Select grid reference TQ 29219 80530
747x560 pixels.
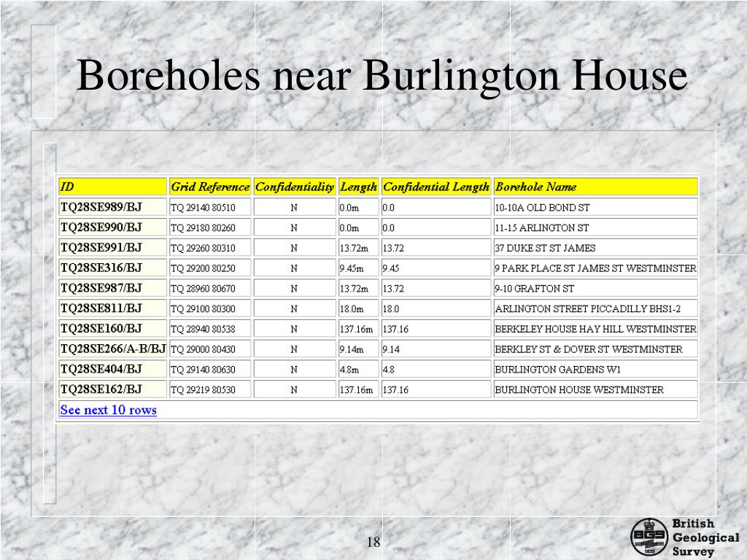[203, 390]
